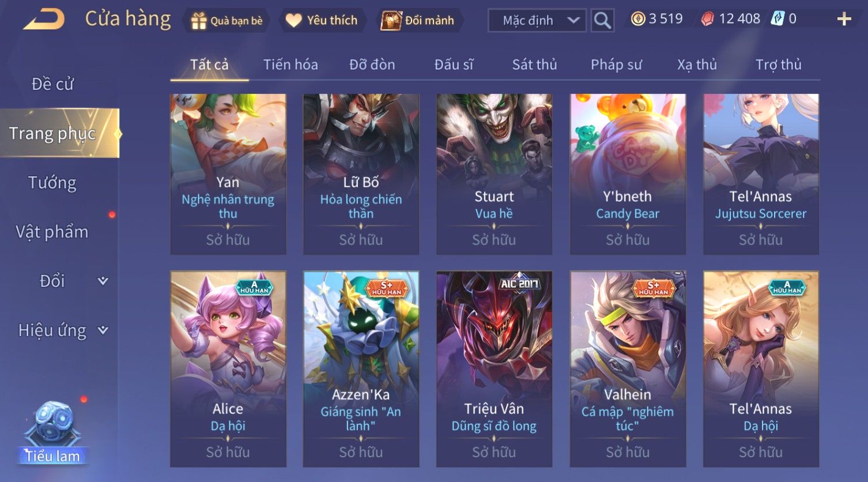868x482 pixels.
Task: Select Y'bneth Candy Bear skin card
Action: pyautogui.click(x=628, y=174)
